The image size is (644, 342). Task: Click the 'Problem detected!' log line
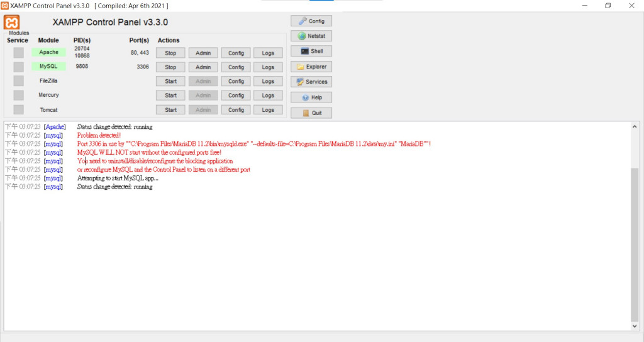tap(99, 135)
